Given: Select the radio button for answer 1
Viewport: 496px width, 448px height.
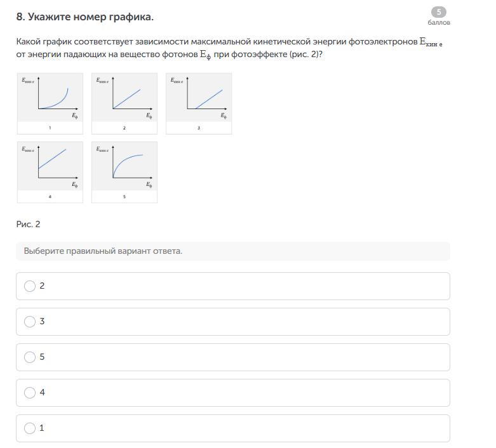Looking at the screenshot, I should click(30, 428).
